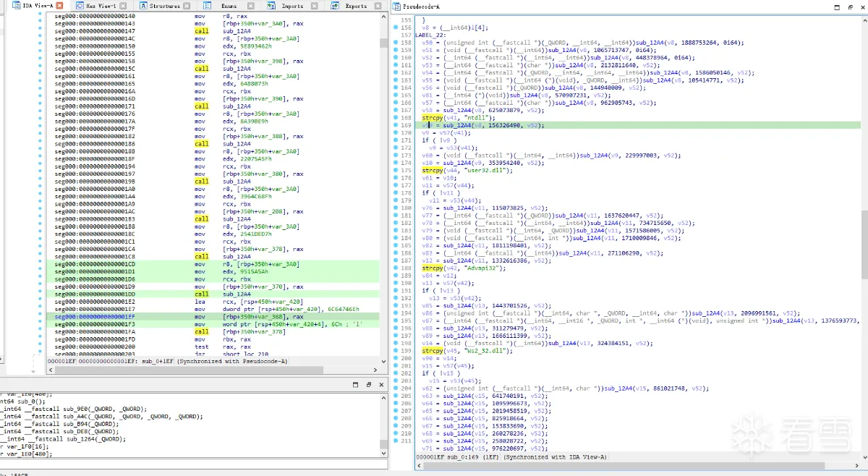Viewport: 868px width, 476px height.
Task: Switch to the IDA View-A tab
Action: tap(38, 6)
